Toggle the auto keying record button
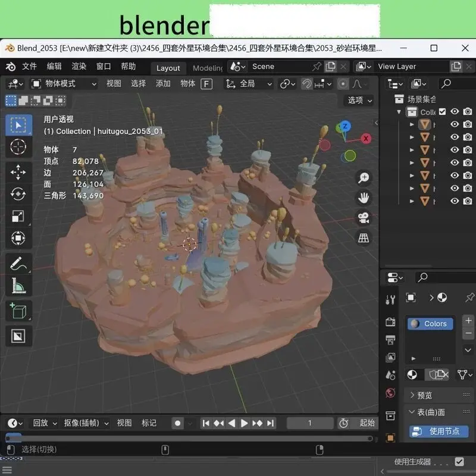This screenshot has height=476, width=476. tap(177, 423)
